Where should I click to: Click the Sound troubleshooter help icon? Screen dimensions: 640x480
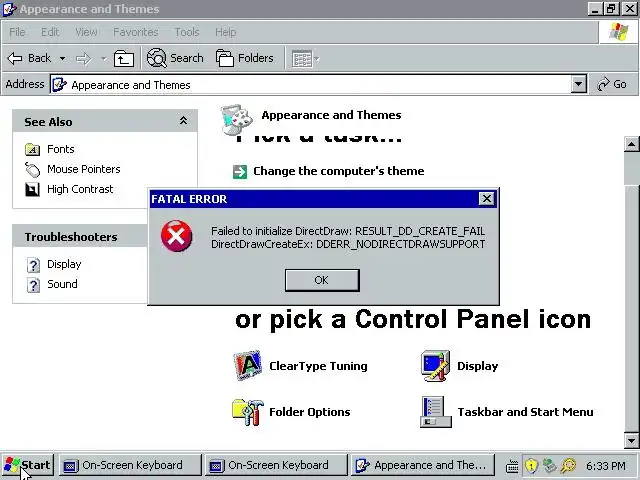pyautogui.click(x=33, y=285)
